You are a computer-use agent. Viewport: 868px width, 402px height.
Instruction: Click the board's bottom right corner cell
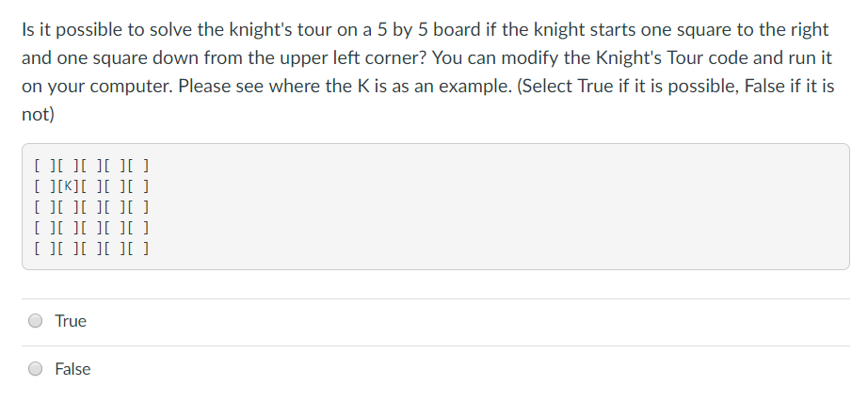pyautogui.click(x=137, y=249)
